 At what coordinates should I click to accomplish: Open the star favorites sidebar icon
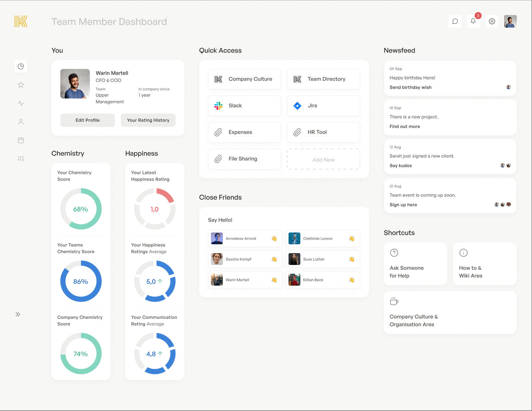coord(21,85)
